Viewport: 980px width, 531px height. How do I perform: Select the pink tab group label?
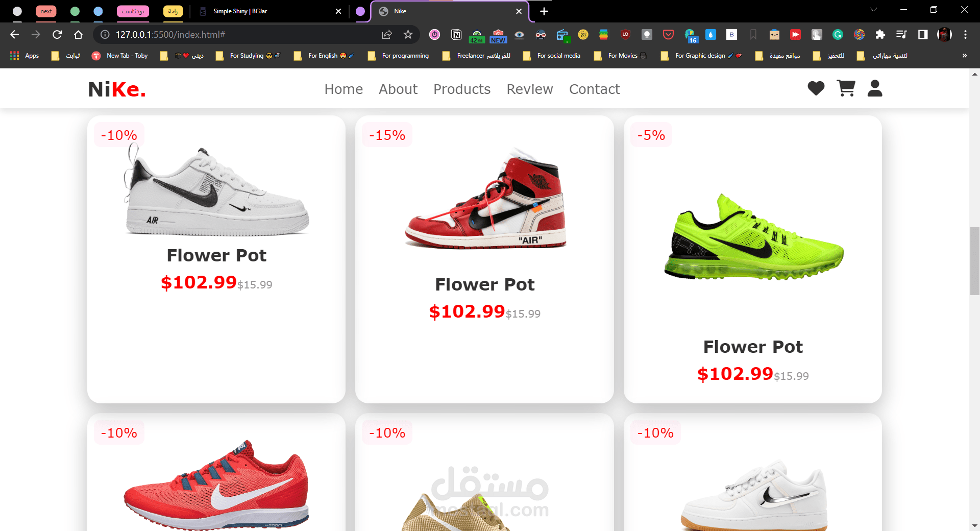pyautogui.click(x=133, y=11)
